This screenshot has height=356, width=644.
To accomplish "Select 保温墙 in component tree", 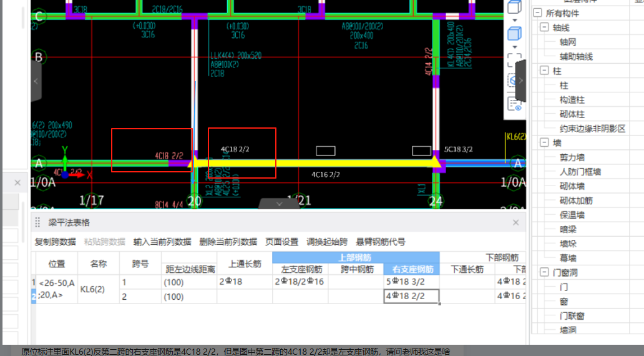I will click(572, 215).
